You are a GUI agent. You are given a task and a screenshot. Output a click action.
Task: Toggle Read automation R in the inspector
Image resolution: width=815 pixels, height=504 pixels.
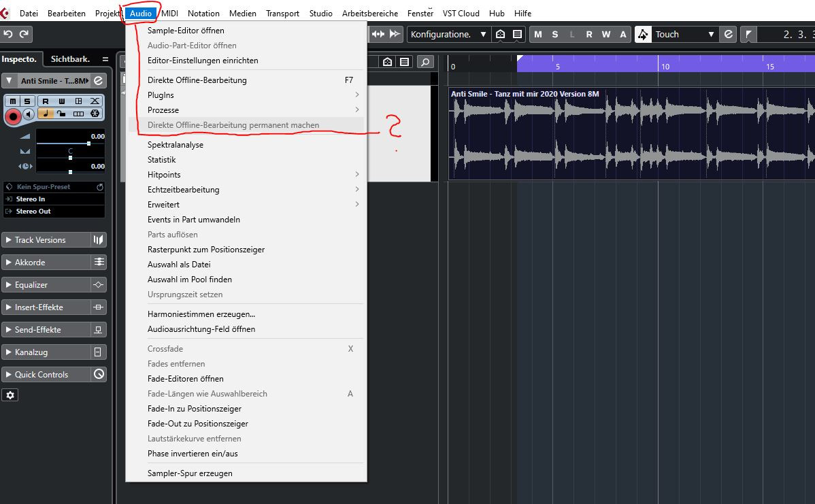tap(45, 101)
